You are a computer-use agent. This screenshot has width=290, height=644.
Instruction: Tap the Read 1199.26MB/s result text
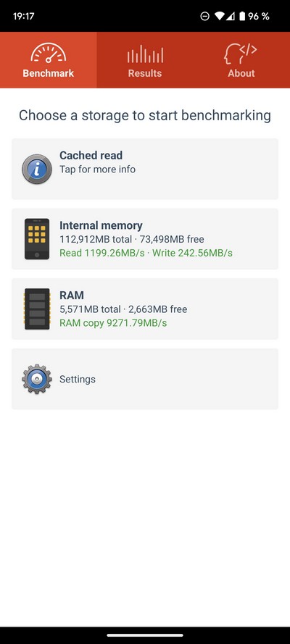[x=102, y=253]
